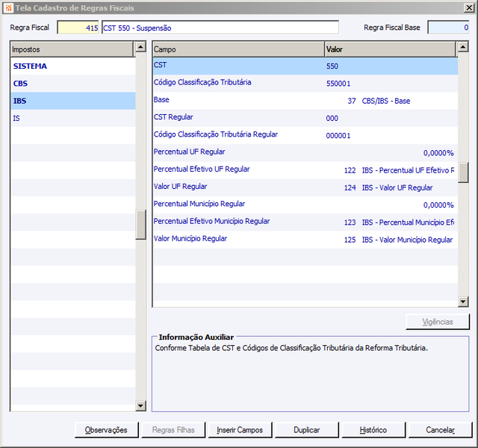Open the Histórico button
Screen dimensions: 478x448
[x=373, y=430]
